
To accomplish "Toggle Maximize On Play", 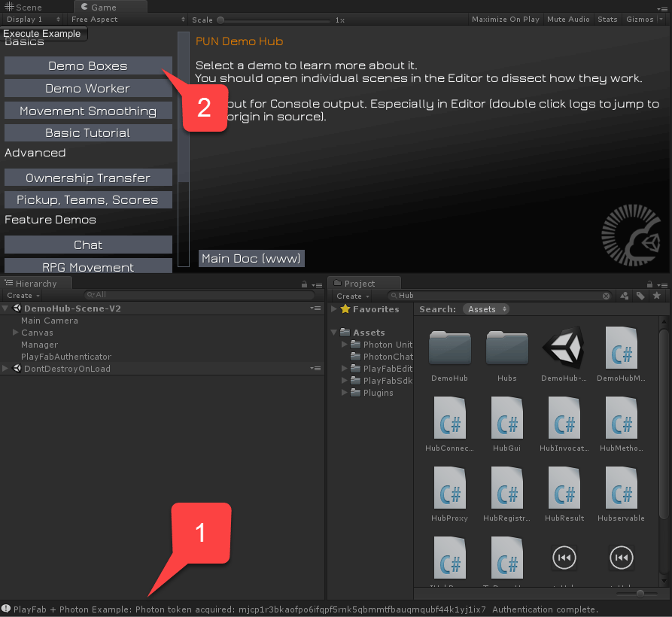I will tap(505, 20).
